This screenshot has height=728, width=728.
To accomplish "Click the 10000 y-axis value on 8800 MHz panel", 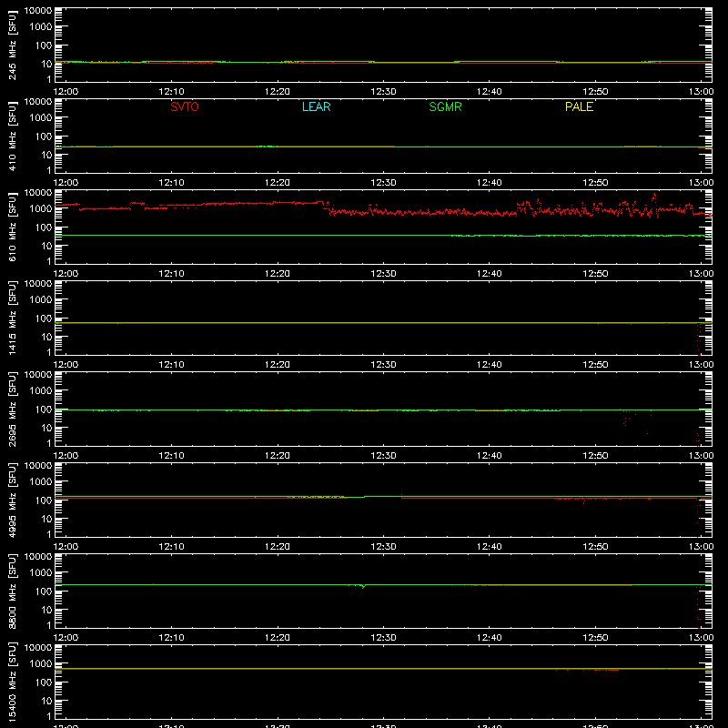I will point(38,557).
